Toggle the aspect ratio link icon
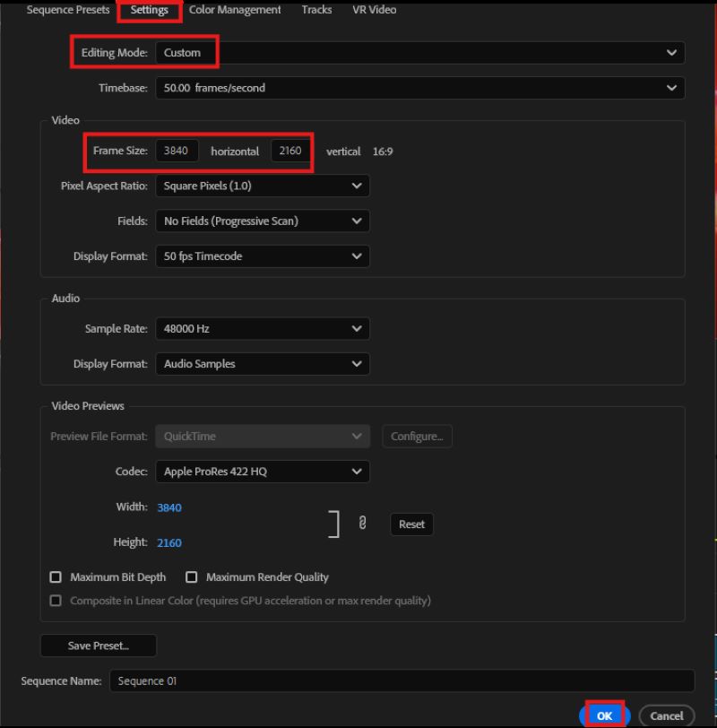717x728 pixels. point(363,524)
